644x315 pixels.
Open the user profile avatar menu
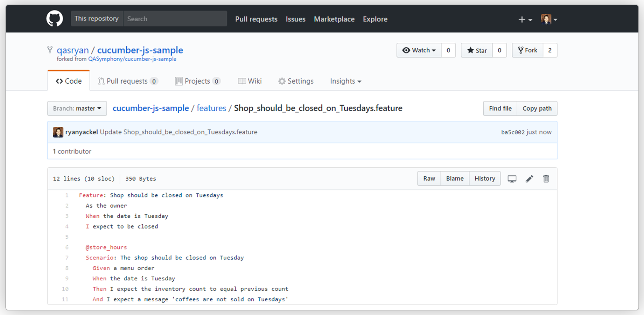point(548,19)
